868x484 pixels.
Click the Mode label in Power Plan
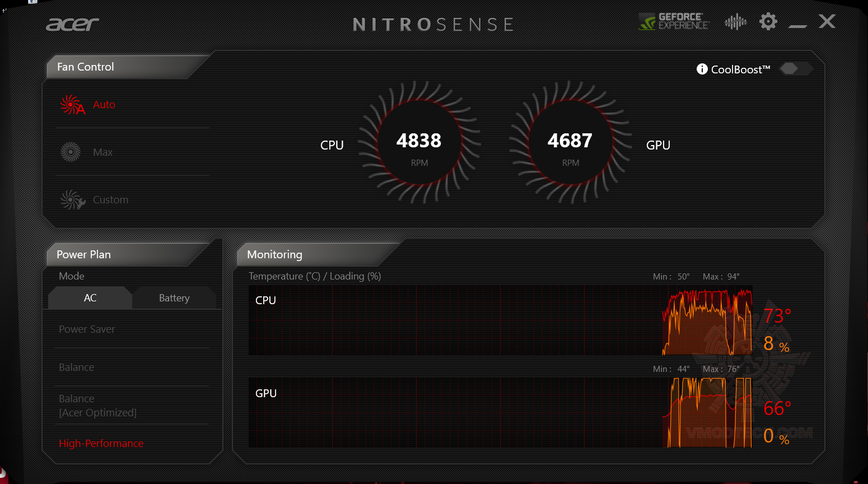pos(72,276)
